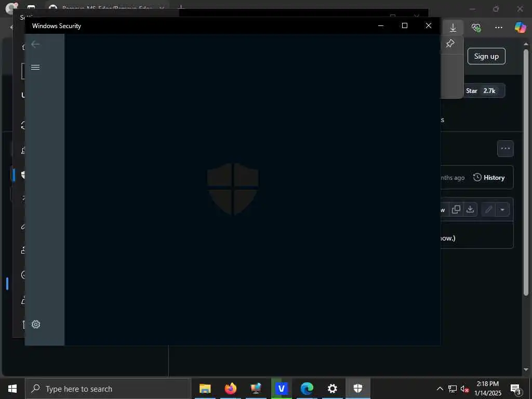Open the file History link
The image size is (532, 399).
(x=489, y=178)
